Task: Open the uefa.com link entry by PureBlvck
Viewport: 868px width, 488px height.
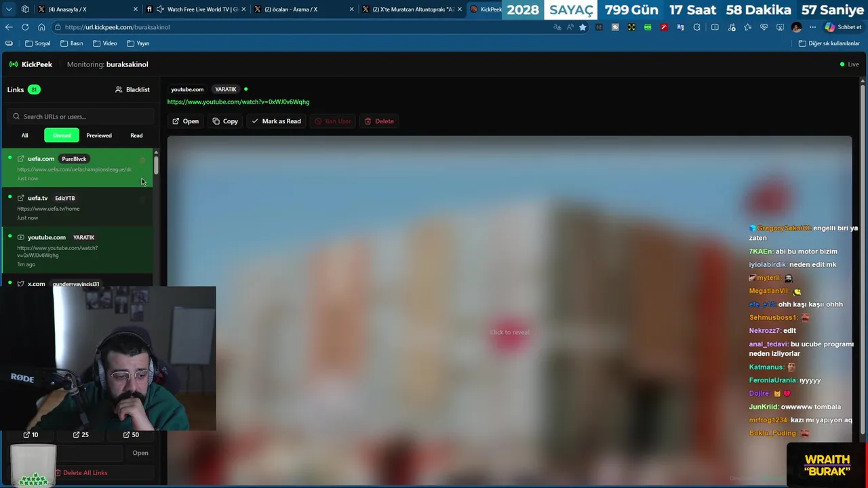Action: [x=77, y=168]
